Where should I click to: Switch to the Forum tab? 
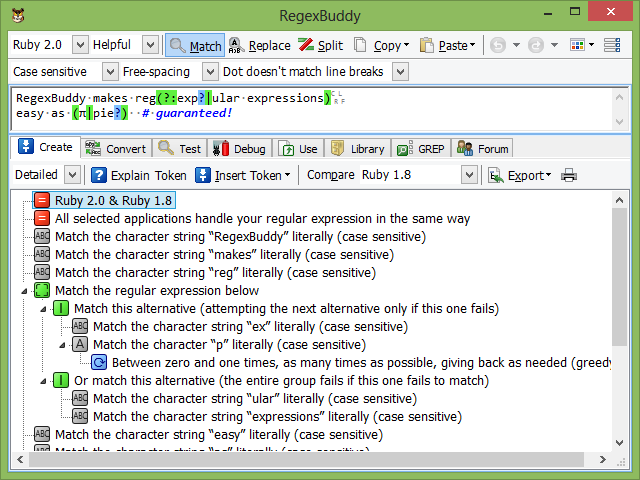[x=482, y=149]
